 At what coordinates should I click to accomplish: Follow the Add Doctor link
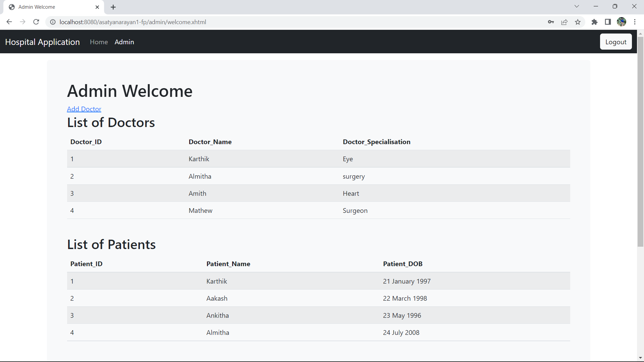coord(84,109)
